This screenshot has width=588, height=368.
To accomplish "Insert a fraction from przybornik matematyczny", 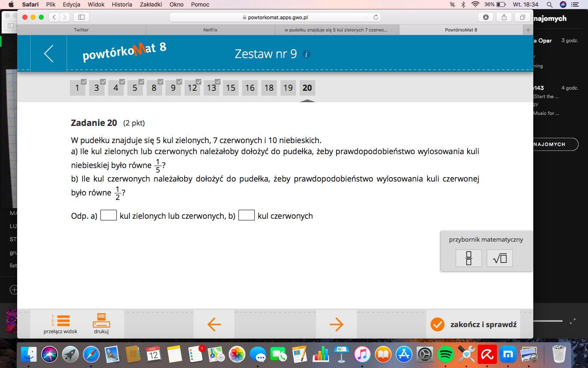I will point(469,258).
